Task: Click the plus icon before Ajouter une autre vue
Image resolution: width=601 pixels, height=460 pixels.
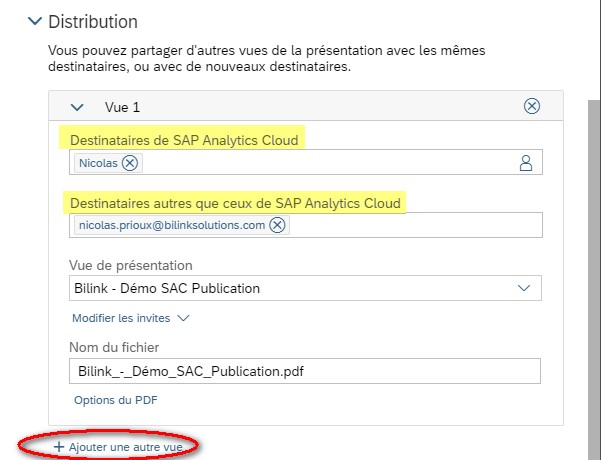Action: (59, 447)
